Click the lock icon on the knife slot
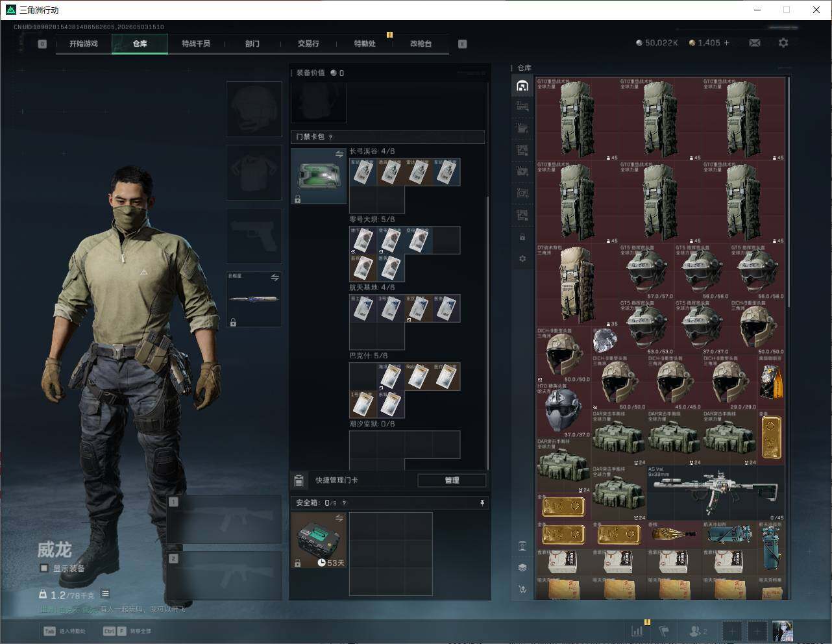Viewport: 832px width, 644px height. click(x=233, y=322)
